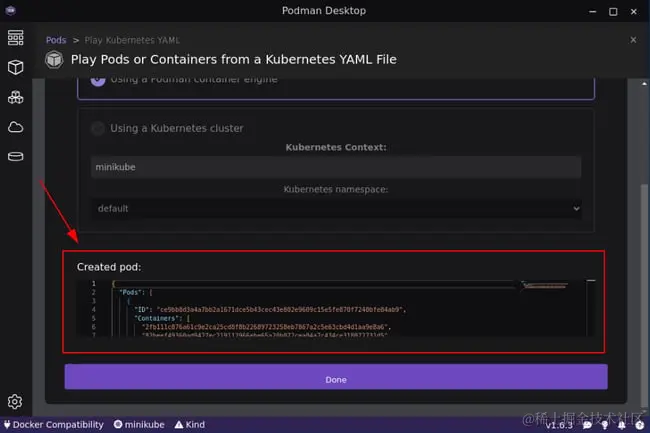Click the Kind status bar item
The width and height of the screenshot is (650, 433).
pos(190,425)
